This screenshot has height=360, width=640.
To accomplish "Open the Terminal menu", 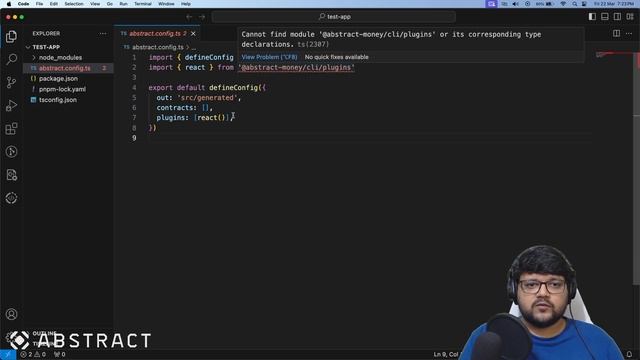I will pyautogui.click(x=142, y=4).
